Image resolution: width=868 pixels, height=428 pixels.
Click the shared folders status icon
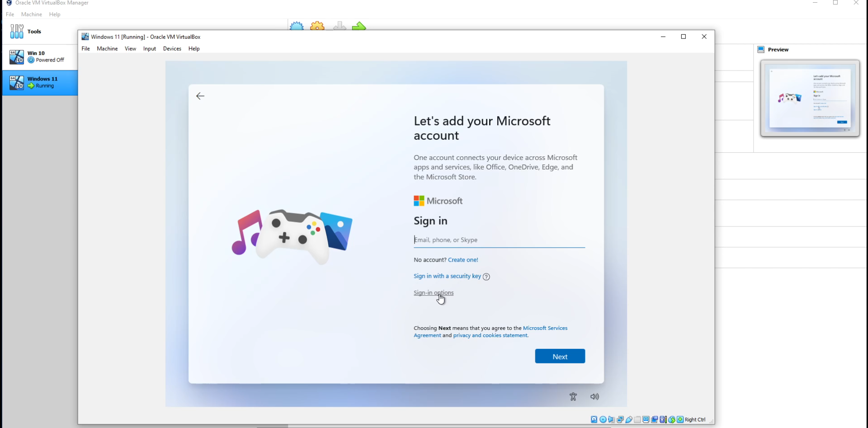point(637,419)
